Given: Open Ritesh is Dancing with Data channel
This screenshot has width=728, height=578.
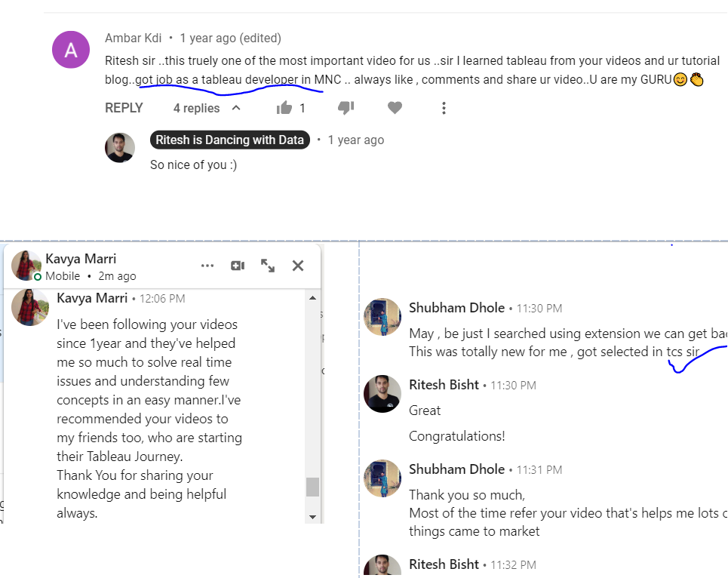Looking at the screenshot, I should (230, 140).
